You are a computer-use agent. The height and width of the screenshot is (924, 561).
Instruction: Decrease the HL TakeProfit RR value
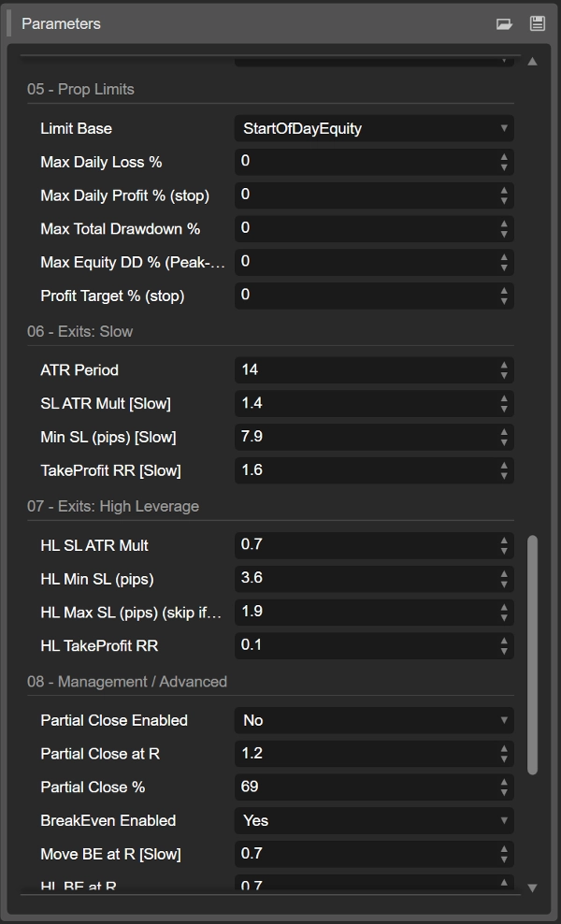click(x=505, y=651)
